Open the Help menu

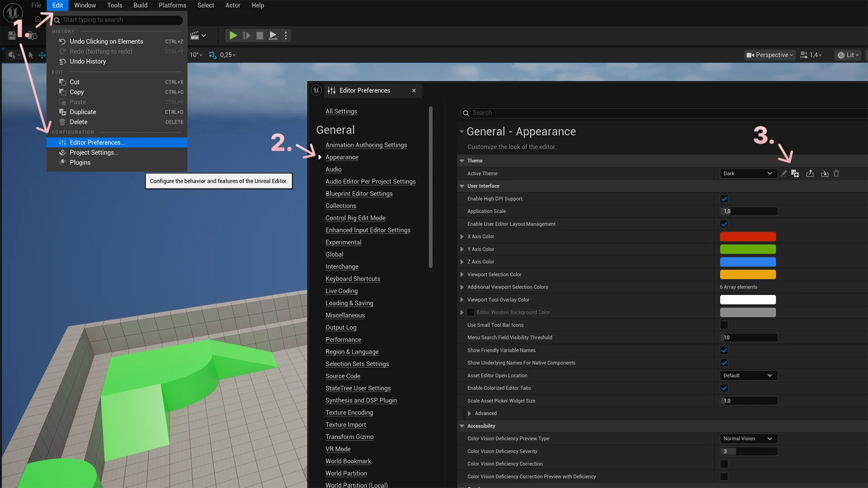coord(258,5)
